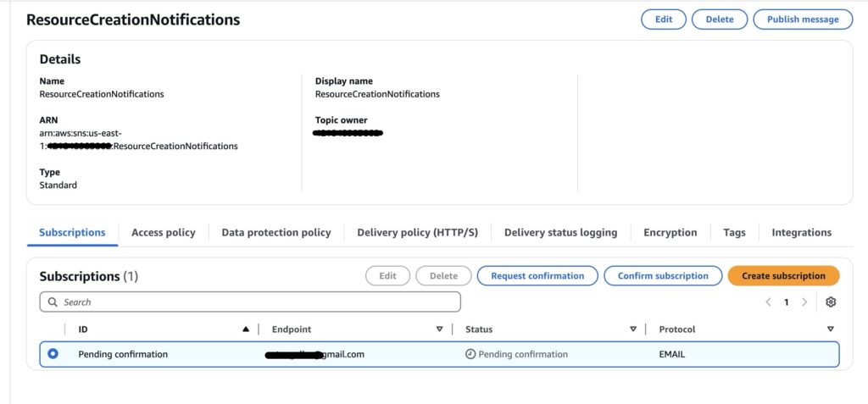Viewport: 868px width, 404px height.
Task: Select the Pending confirmation subscription radio button
Action: click(53, 354)
